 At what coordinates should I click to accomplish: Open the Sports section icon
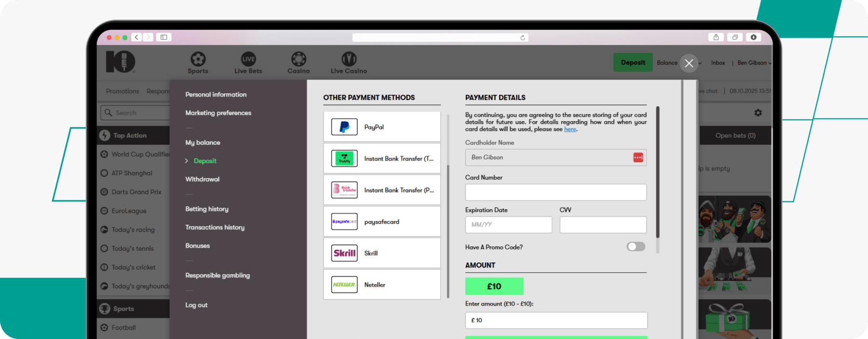click(198, 59)
